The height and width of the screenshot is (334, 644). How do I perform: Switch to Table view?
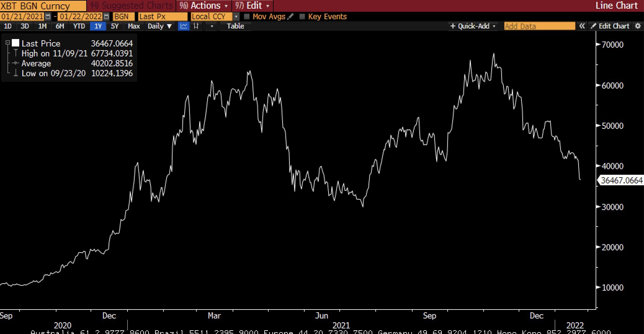pos(235,26)
